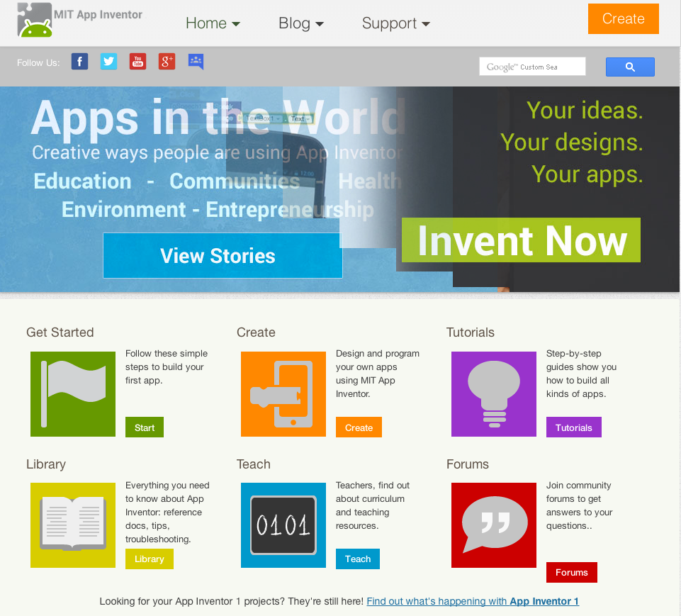This screenshot has height=616, width=681.
Task: Click "Design and program your own apps" text
Action: tap(378, 374)
